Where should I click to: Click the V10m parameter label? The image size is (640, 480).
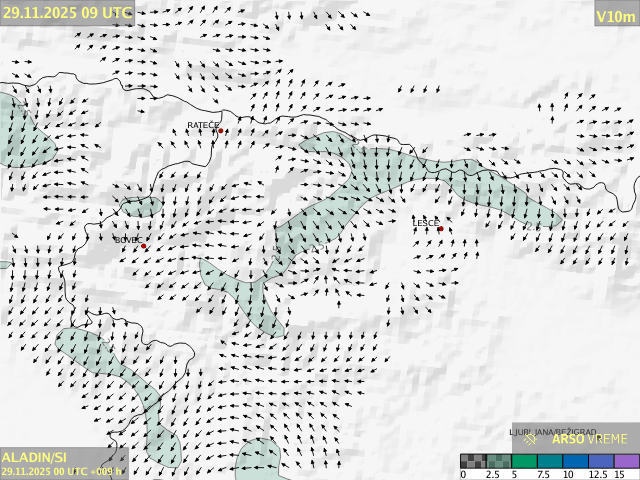[615, 15]
